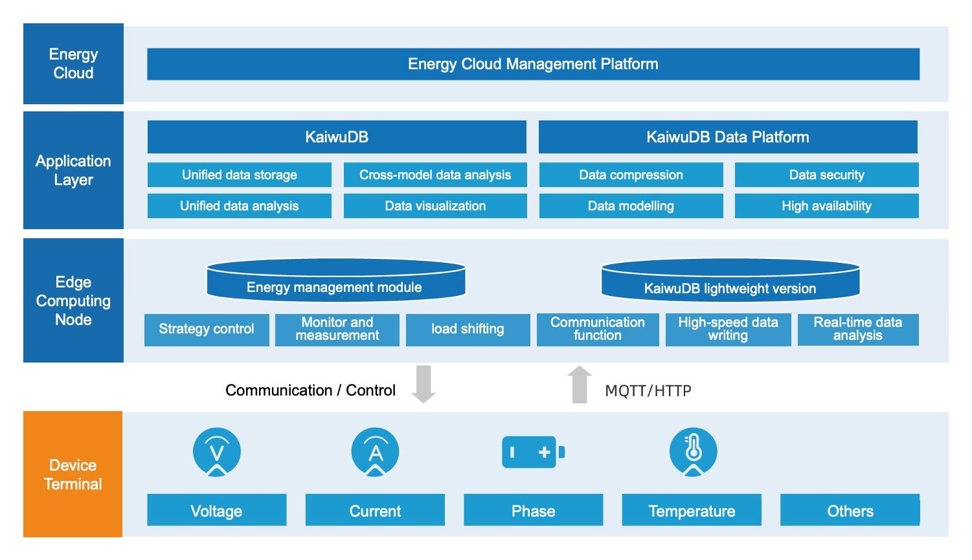Viewport: 972px width, 560px height.
Task: Click the "MQTT/HTTP" text
Action: (648, 391)
